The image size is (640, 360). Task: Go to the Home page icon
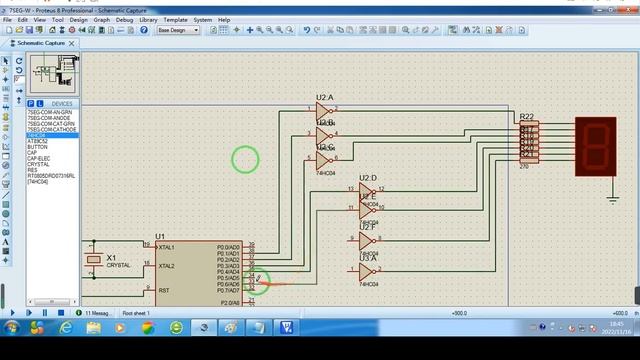[x=52, y=30]
